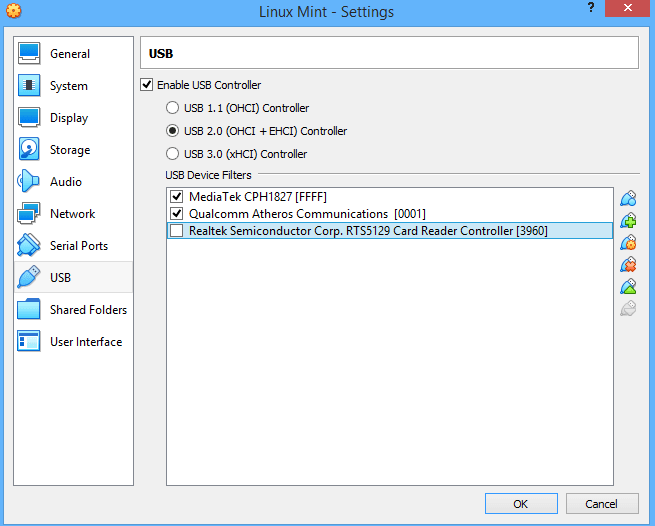Click the Cancel button

pyautogui.click(x=602, y=503)
